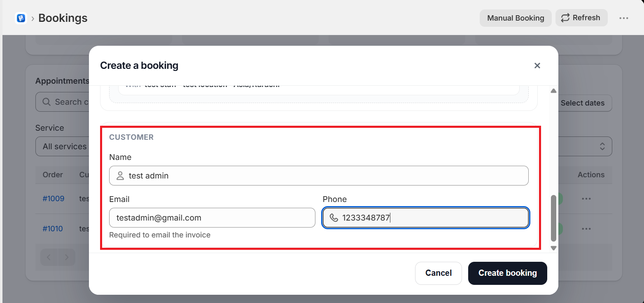Open order #1009 link
This screenshot has width=644, height=303.
(x=54, y=199)
